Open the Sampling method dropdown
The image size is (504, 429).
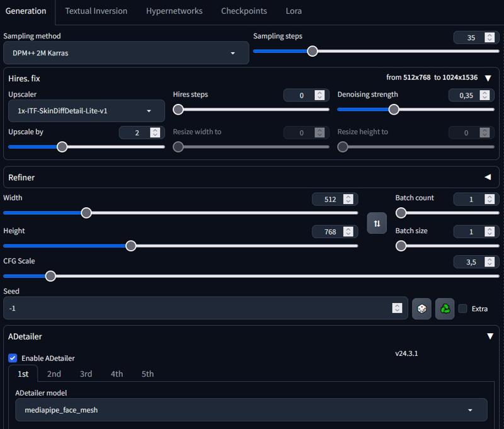tap(126, 54)
